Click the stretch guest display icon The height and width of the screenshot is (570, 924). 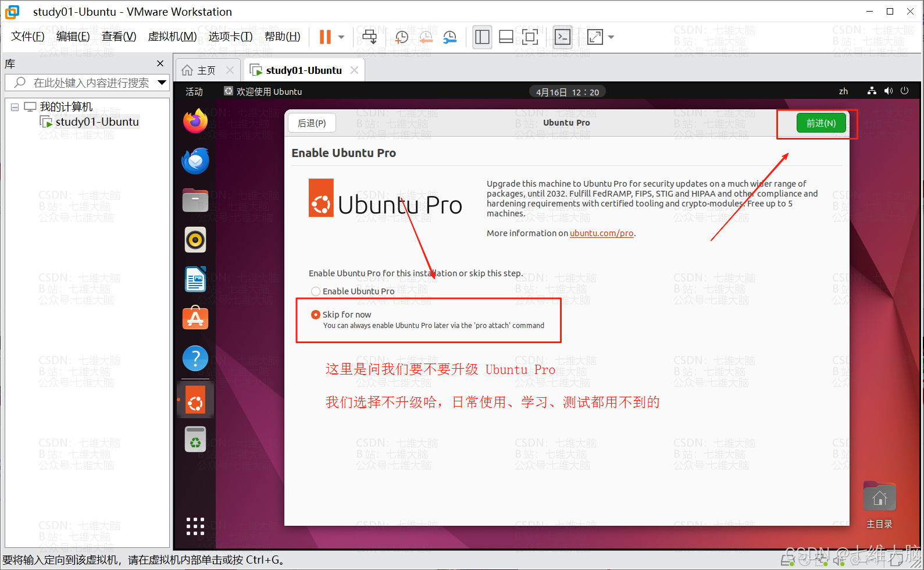(595, 37)
